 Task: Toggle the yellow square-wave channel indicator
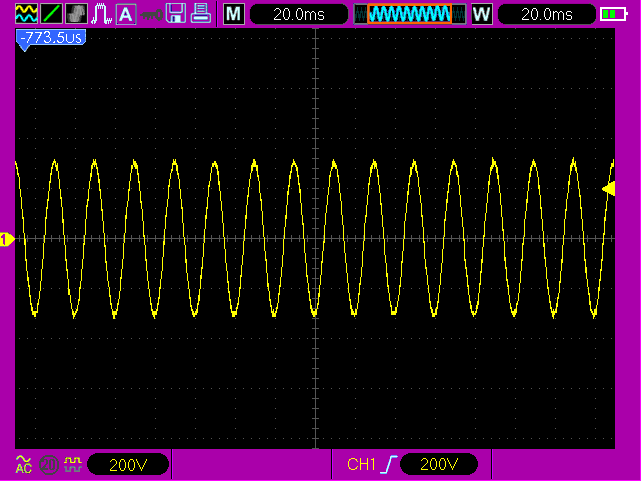pos(71,464)
